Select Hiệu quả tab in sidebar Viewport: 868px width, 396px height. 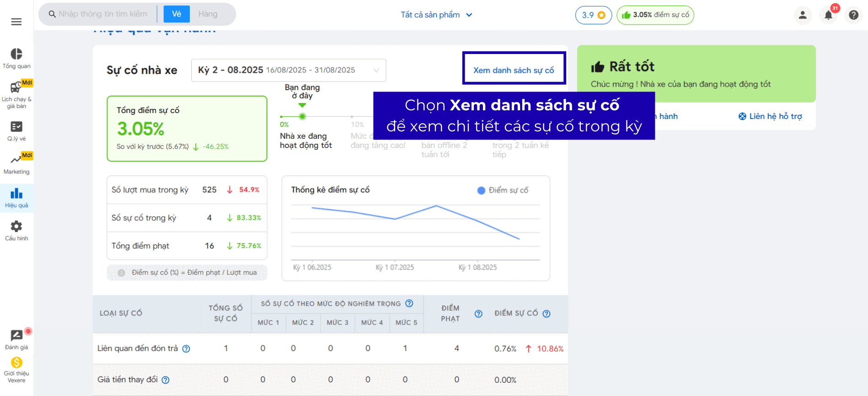pos(16,198)
